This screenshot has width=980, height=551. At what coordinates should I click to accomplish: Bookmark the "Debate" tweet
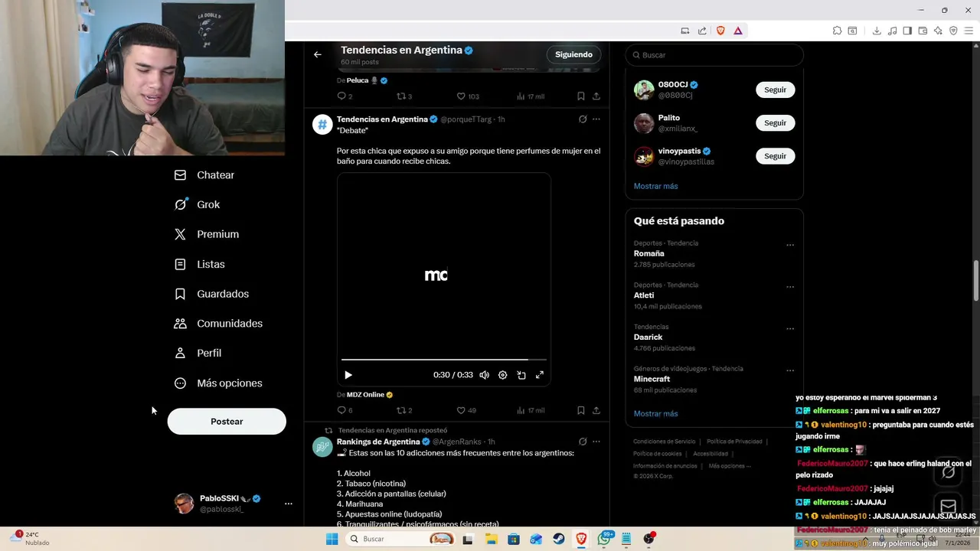pos(581,410)
